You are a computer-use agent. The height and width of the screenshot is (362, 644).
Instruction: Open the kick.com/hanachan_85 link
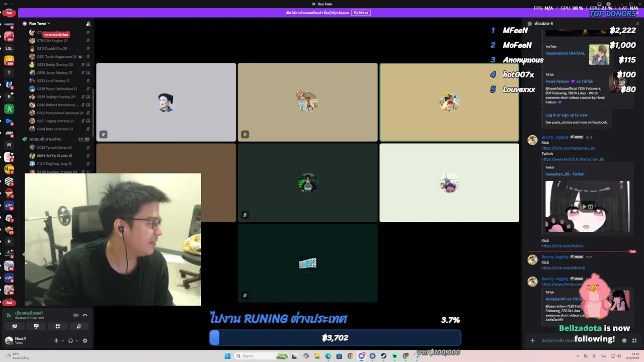(x=568, y=148)
